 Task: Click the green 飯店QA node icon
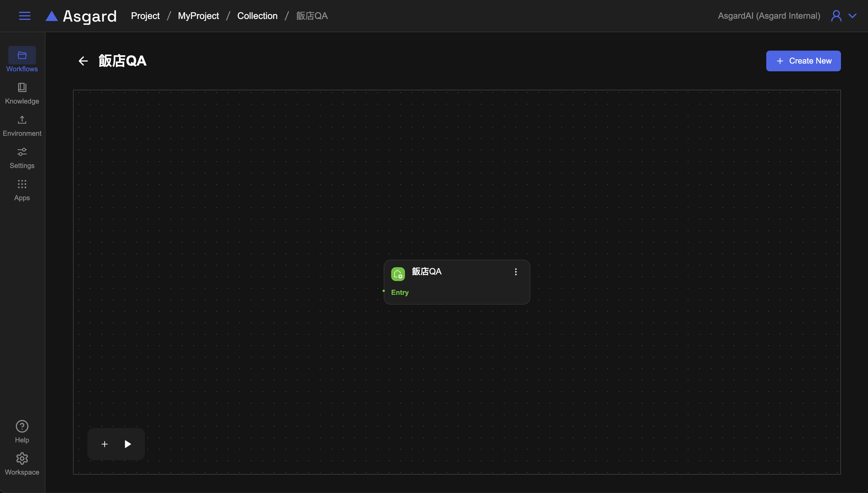pos(398,274)
